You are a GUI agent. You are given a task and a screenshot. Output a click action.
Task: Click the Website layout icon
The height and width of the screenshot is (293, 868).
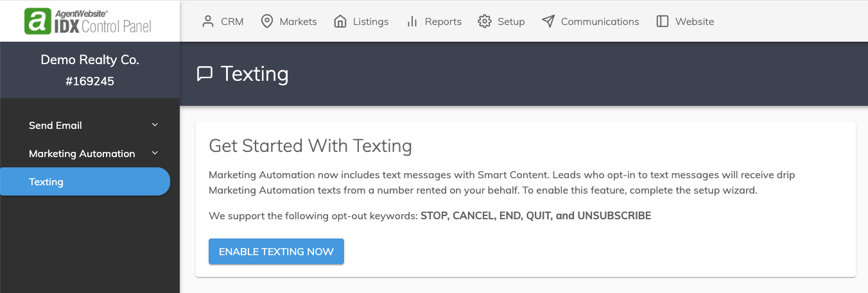[x=663, y=21]
